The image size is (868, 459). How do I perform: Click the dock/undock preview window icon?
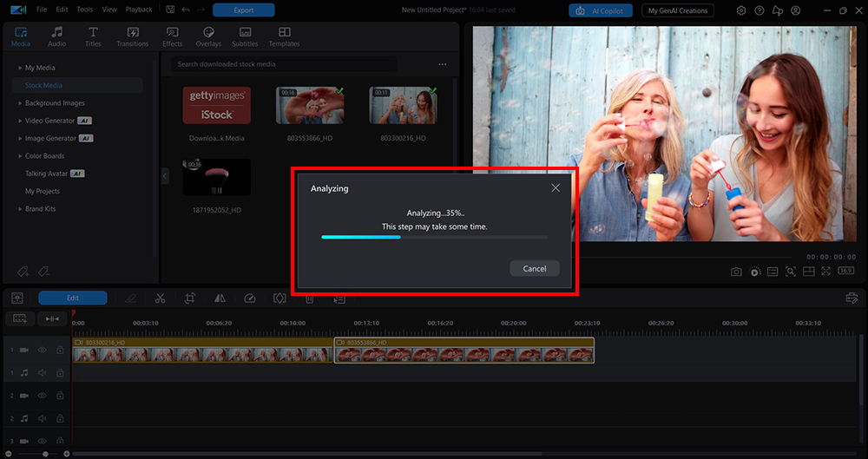coord(808,272)
